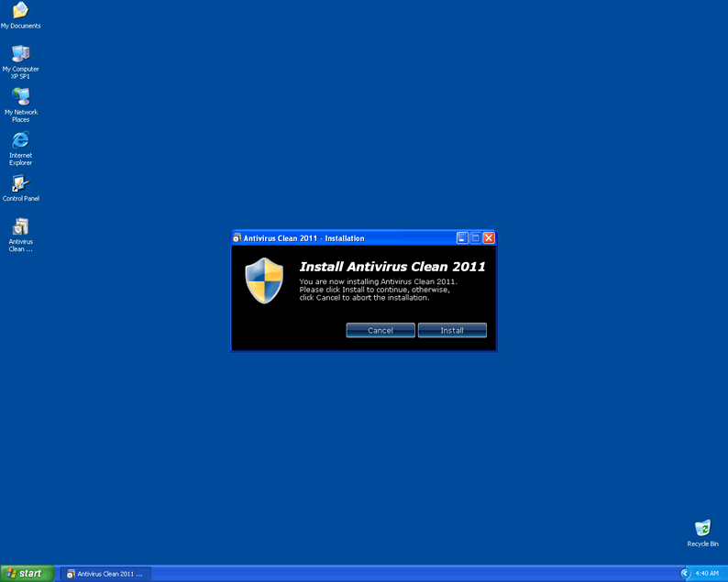Screen dimensions: 728x582
Task: Click the installer title bar app icon
Action: tap(237, 238)
